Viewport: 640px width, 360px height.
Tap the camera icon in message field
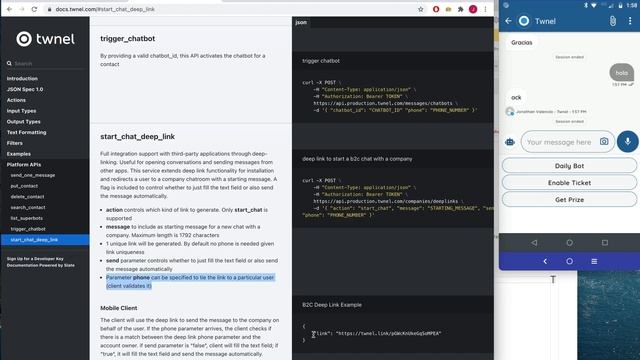tap(604, 141)
